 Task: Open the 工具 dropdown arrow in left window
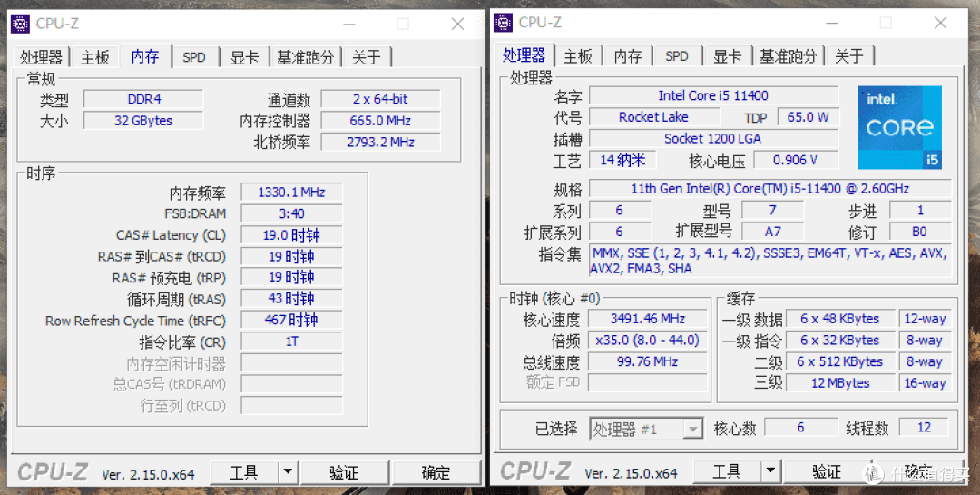coord(288,472)
